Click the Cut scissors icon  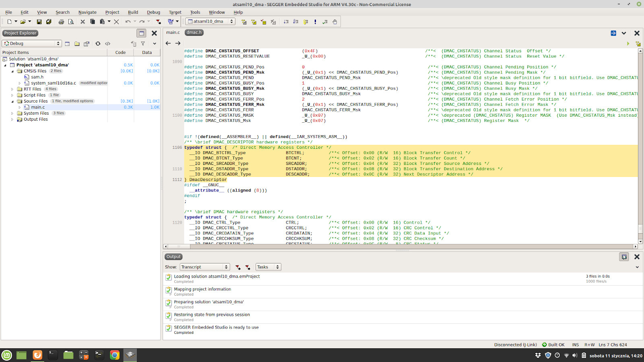[83, 22]
